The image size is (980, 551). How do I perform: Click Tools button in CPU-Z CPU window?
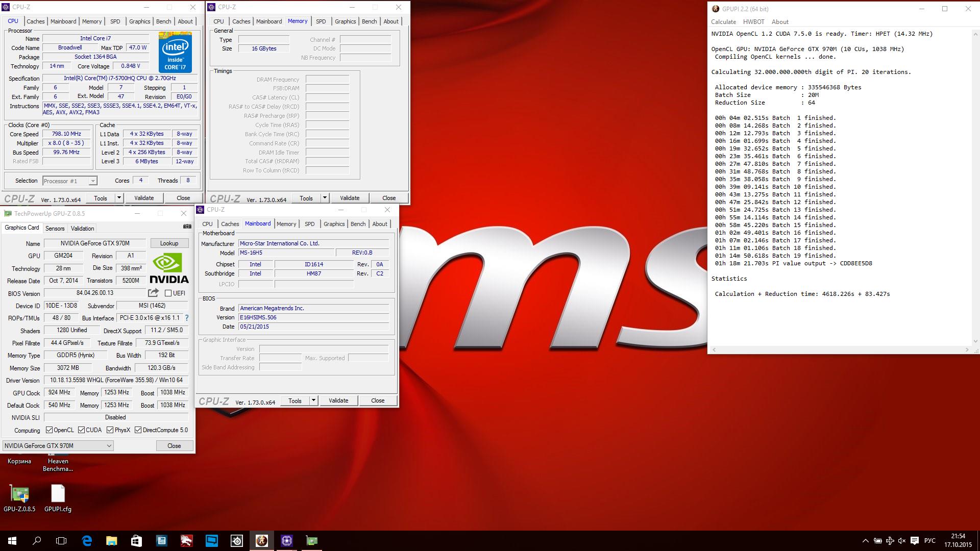[x=101, y=198]
